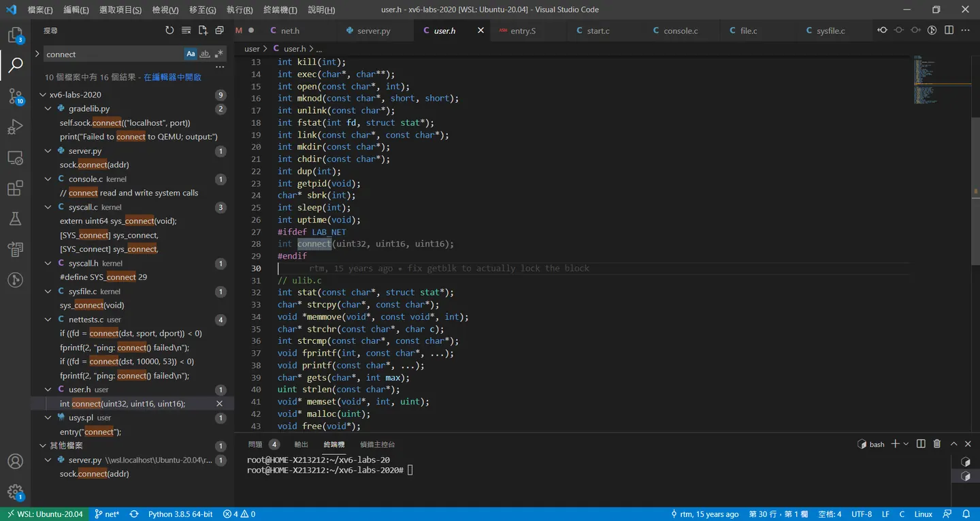The height and width of the screenshot is (521, 980).
Task: Open Manage settings gear
Action: click(x=15, y=491)
